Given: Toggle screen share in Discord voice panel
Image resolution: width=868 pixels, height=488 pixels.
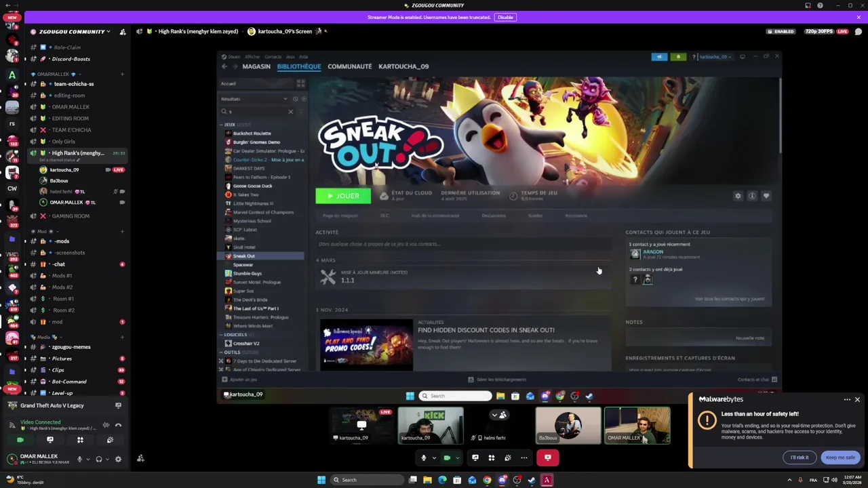Looking at the screenshot, I should (x=50, y=440).
